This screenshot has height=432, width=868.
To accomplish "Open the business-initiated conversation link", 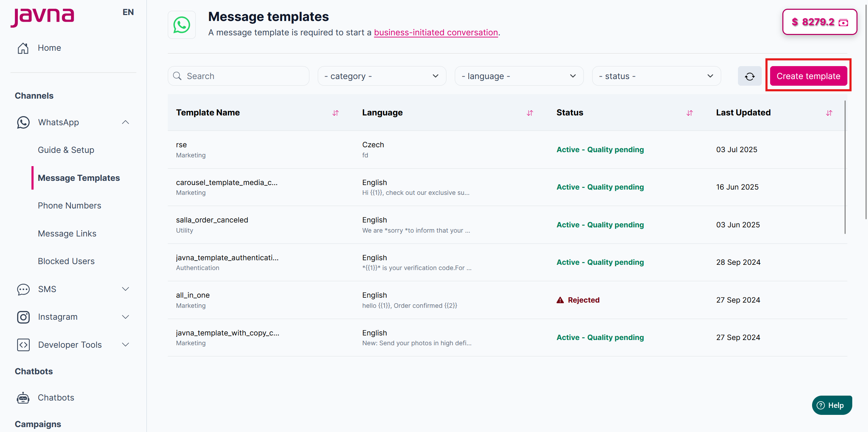I will [x=436, y=33].
